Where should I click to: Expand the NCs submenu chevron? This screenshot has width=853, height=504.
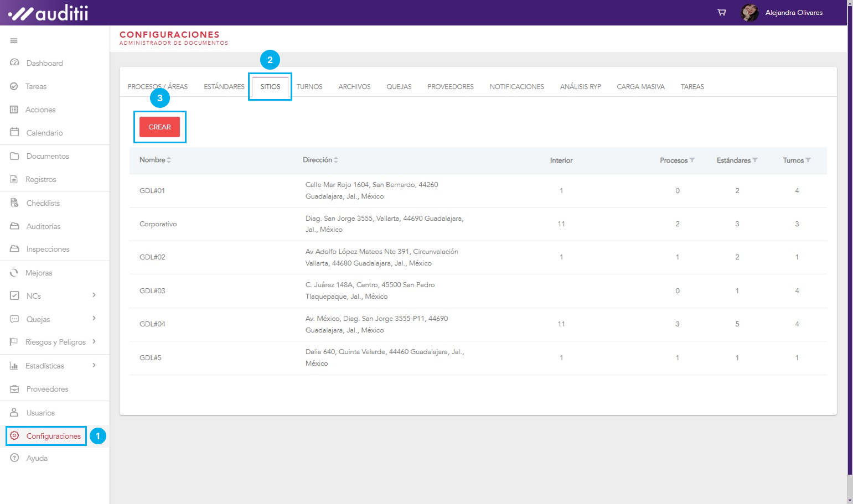[x=94, y=295]
